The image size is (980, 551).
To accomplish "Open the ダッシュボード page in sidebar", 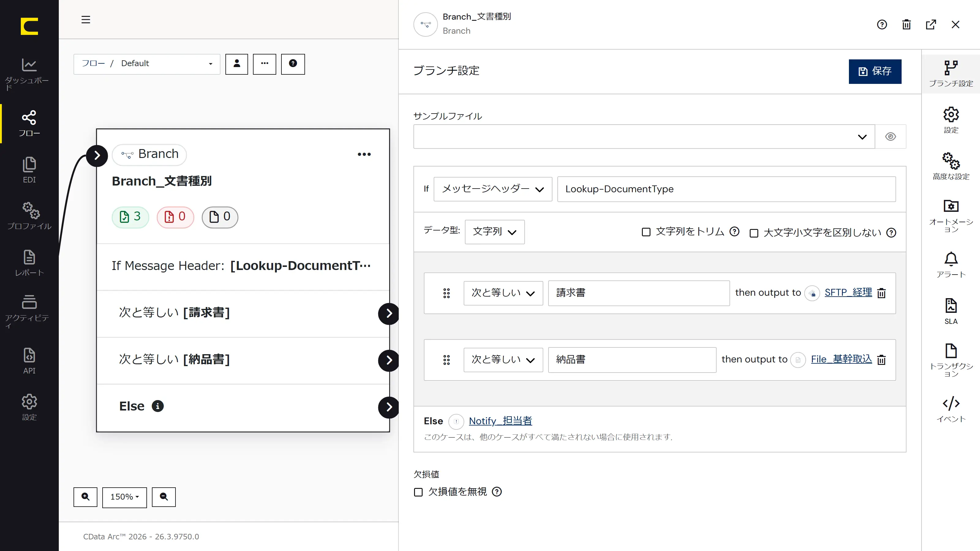I will (29, 74).
